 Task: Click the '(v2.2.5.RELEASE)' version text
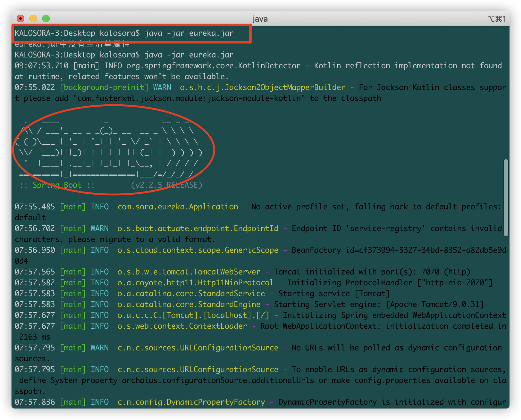[166, 185]
